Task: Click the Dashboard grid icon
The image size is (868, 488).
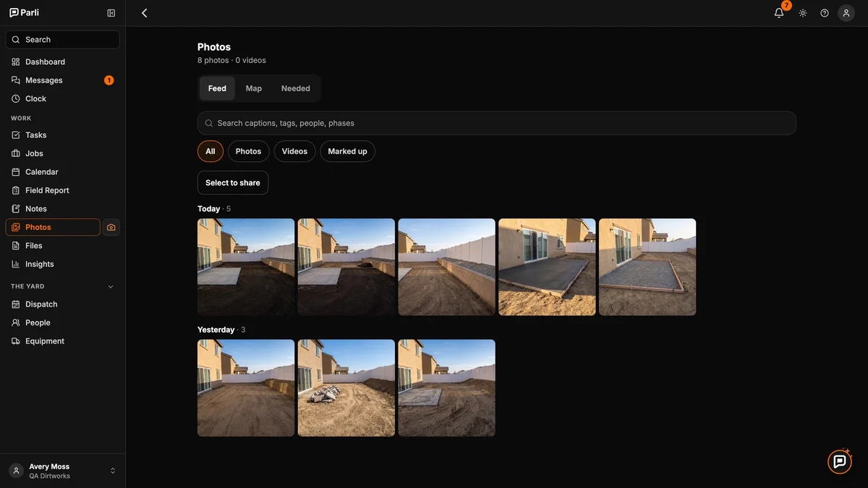Action: point(16,61)
